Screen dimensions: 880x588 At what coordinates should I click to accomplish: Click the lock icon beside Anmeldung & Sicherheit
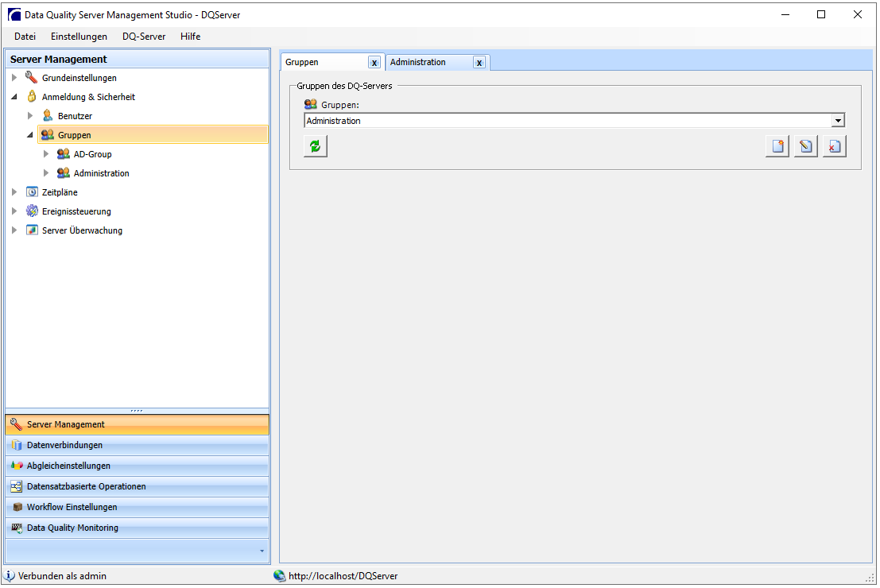(x=32, y=96)
